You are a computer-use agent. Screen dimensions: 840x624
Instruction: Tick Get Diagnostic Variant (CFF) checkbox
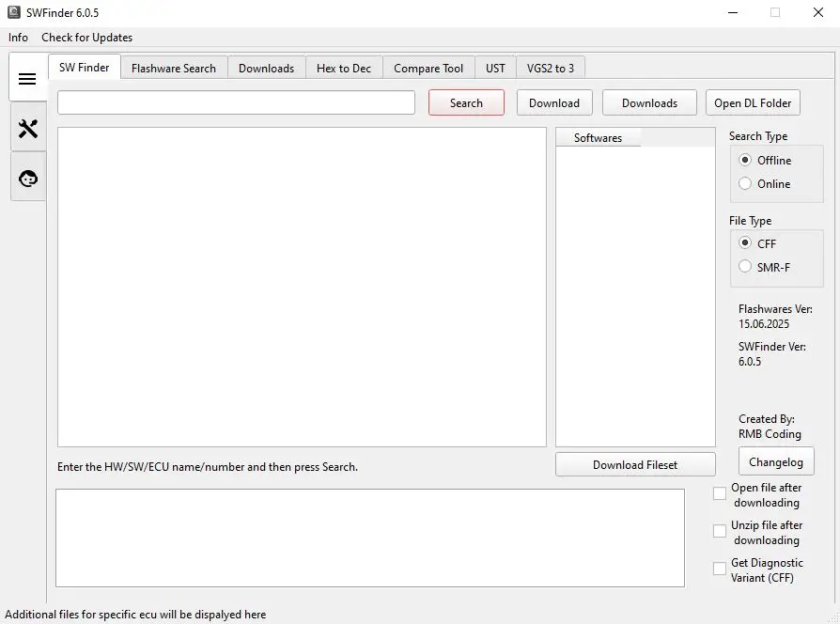click(720, 569)
